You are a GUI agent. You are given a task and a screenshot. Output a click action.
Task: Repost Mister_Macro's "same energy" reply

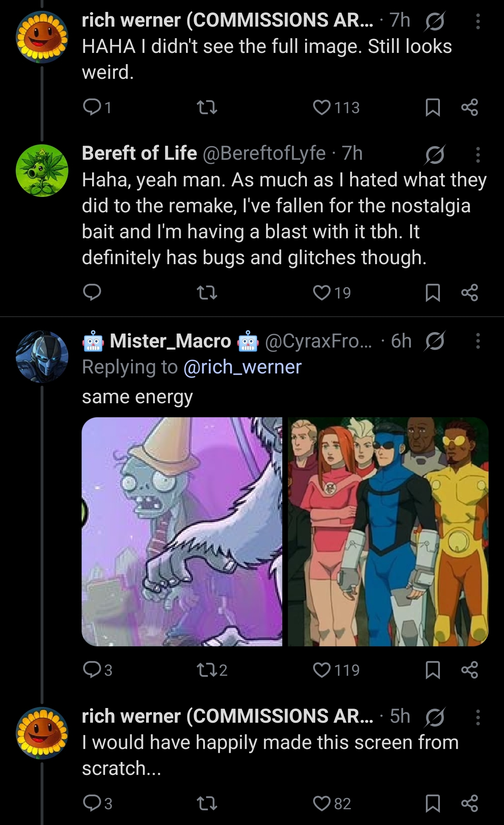point(207,669)
